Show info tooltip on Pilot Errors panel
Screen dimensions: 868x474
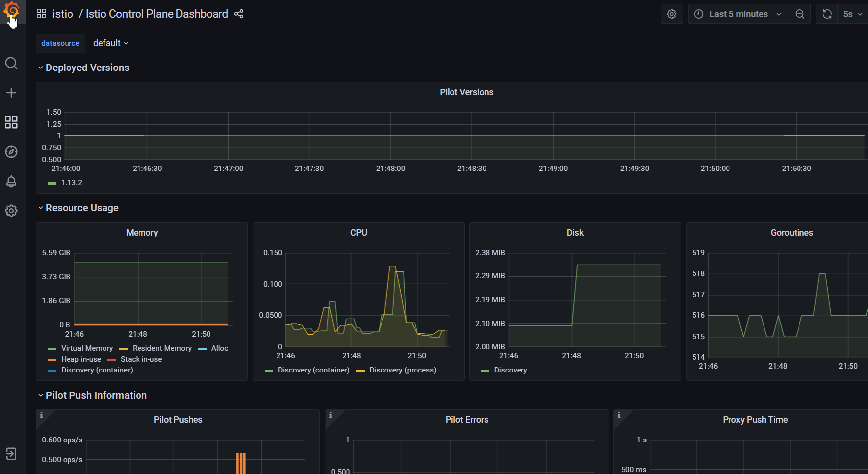click(x=330, y=415)
